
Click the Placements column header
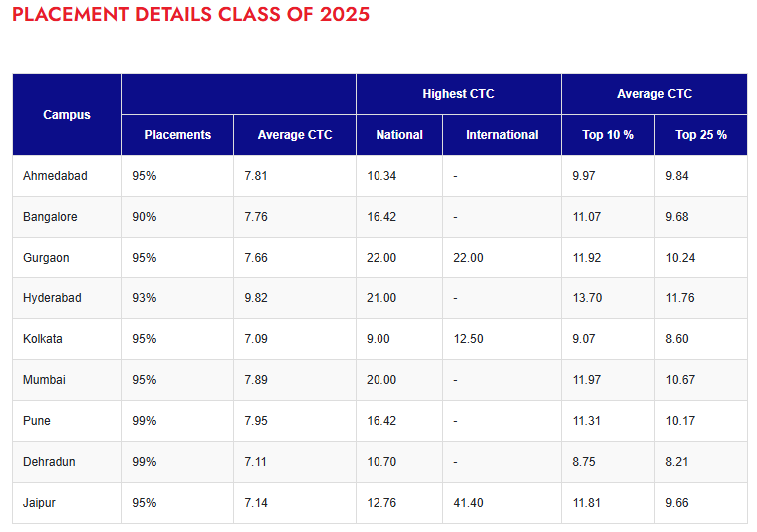[178, 135]
